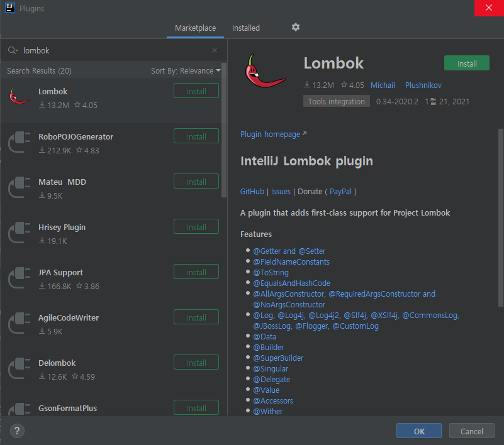Screen dimensions: 504x445
Task: Confirm with the OK button
Action: pyautogui.click(x=419, y=431)
